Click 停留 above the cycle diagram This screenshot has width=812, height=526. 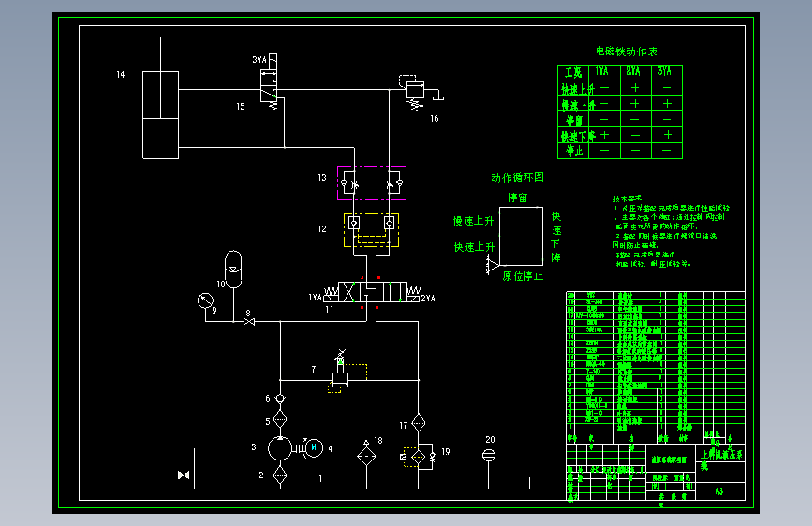pyautogui.click(x=518, y=197)
